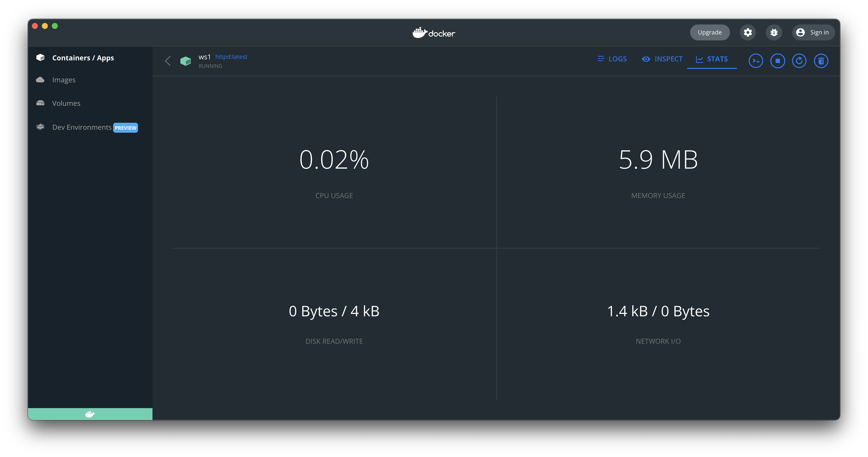This screenshot has height=457, width=868.
Task: Open Docker settings gear
Action: tap(748, 32)
